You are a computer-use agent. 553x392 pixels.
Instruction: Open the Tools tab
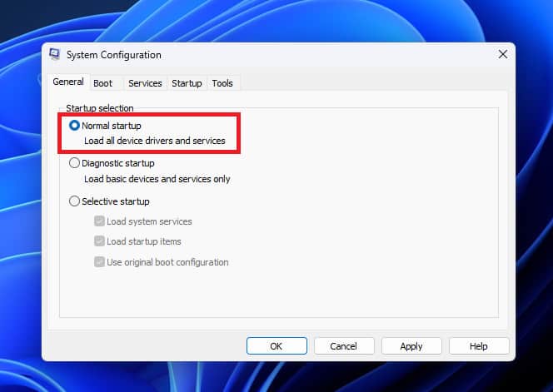222,83
